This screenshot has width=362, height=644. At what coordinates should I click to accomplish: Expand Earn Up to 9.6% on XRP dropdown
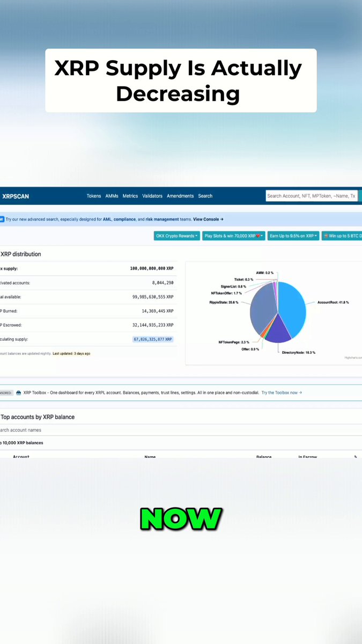[x=293, y=236]
